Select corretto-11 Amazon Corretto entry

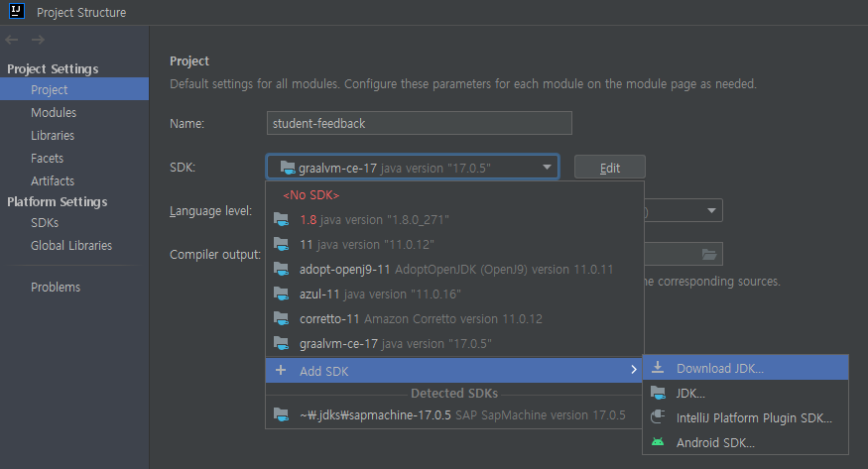pyautogui.click(x=454, y=318)
